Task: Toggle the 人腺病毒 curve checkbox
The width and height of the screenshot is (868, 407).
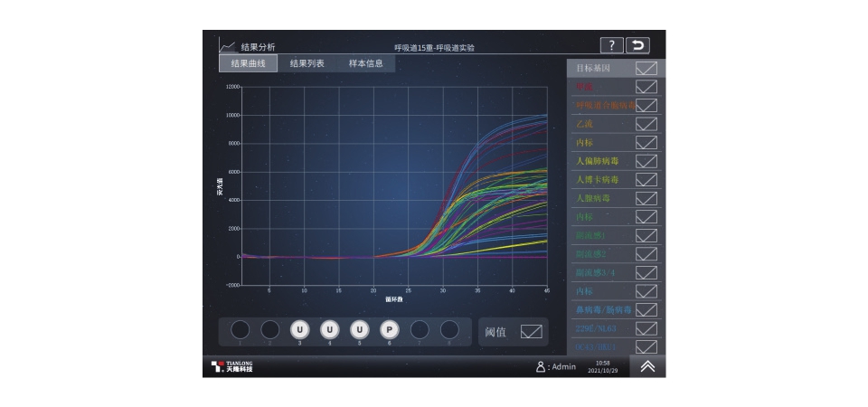Action: pyautogui.click(x=646, y=198)
